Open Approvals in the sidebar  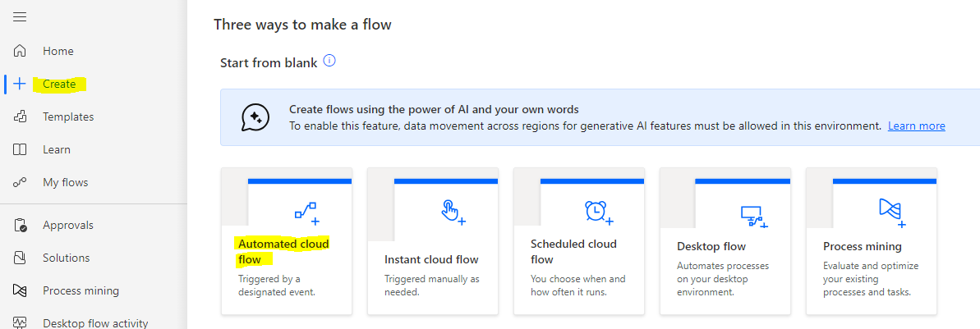68,225
